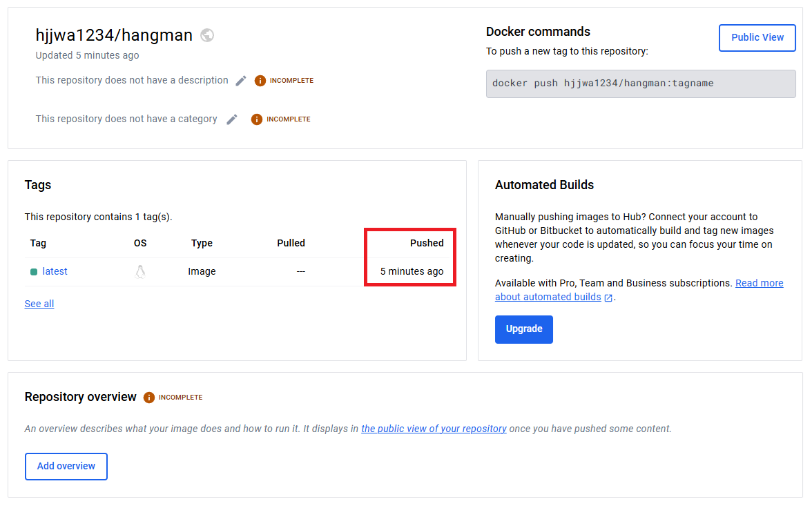812x508 pixels.
Task: Click the Public View button
Action: point(757,38)
